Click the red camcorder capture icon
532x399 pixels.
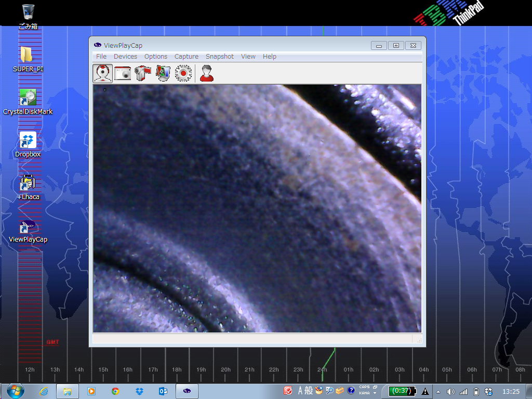tap(143, 73)
